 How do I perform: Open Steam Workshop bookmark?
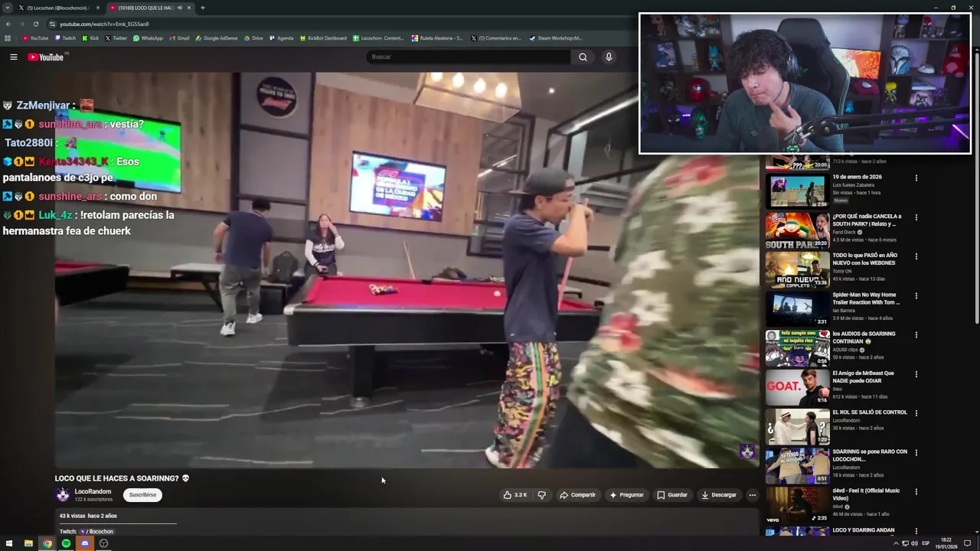click(x=556, y=38)
